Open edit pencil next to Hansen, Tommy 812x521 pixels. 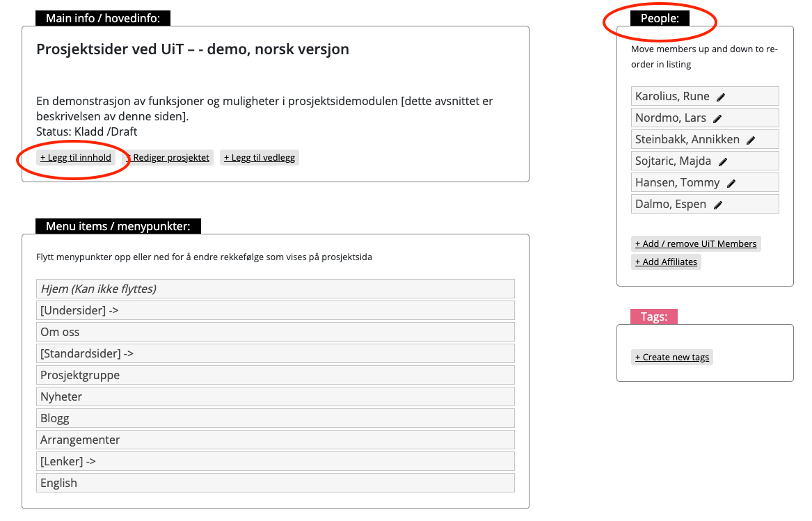click(731, 183)
